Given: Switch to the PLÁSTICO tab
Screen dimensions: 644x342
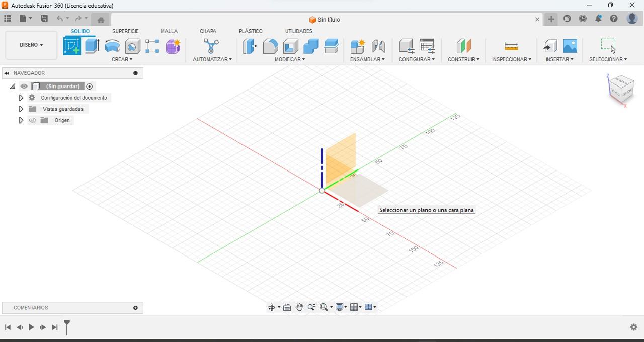Looking at the screenshot, I should click(x=251, y=31).
